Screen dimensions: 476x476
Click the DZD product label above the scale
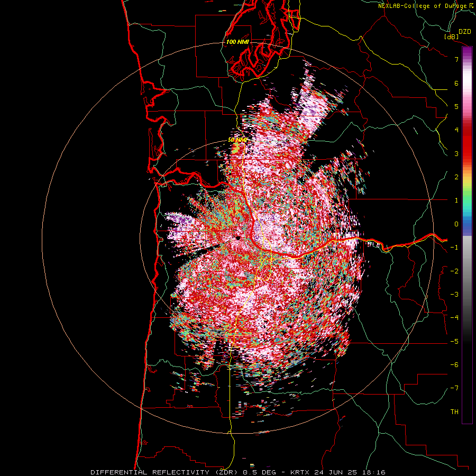tap(464, 32)
